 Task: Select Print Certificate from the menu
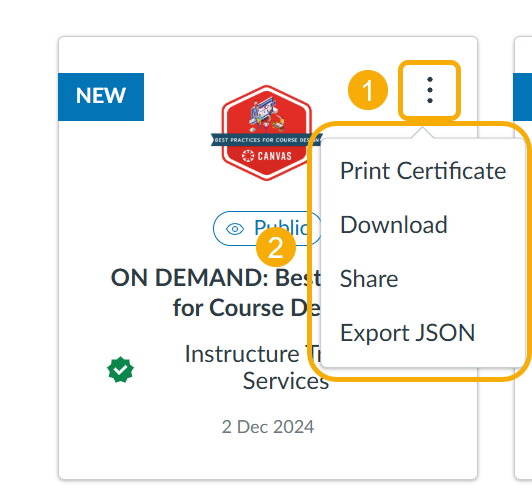[x=423, y=171]
